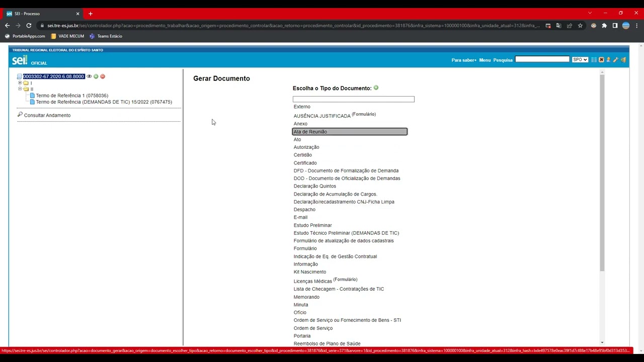Open PortableApps.com bookmark
Viewport: 644px width, 362px height.
(x=25, y=36)
